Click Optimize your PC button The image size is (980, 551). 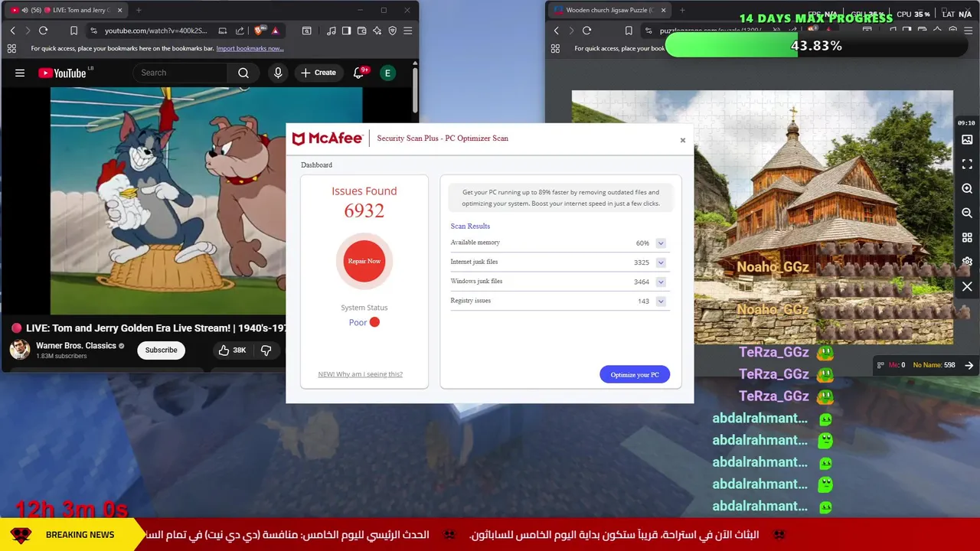tap(635, 374)
